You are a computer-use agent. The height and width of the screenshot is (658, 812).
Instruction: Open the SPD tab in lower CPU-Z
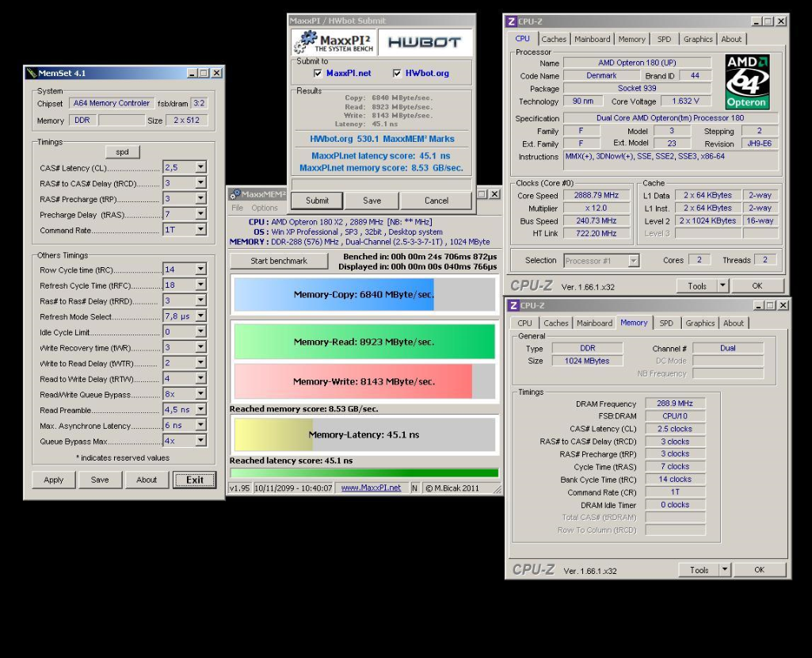coord(666,323)
